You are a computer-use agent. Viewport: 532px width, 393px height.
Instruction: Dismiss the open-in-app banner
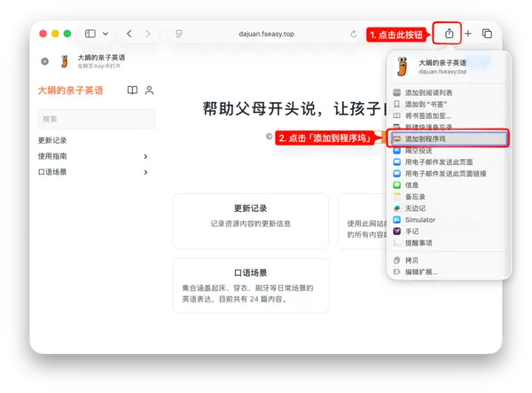(x=44, y=61)
